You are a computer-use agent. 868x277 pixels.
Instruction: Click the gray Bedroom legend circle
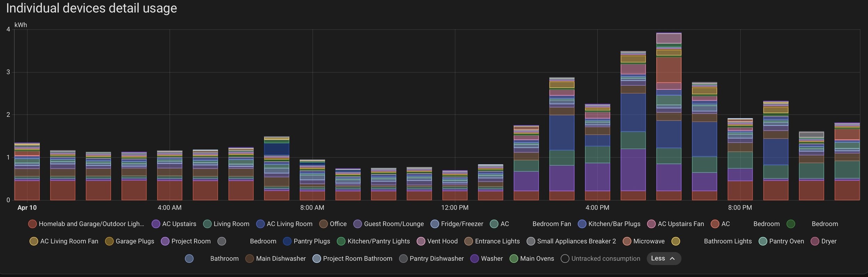click(222, 241)
